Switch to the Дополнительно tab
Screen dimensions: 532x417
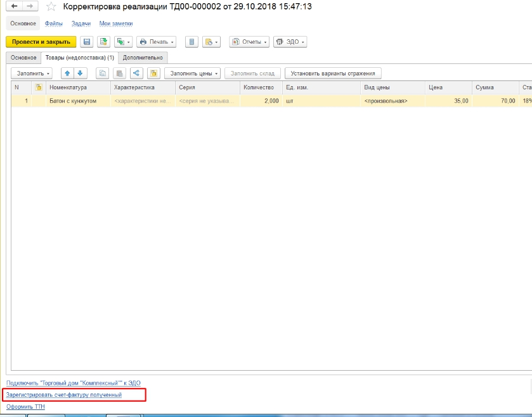(x=143, y=58)
